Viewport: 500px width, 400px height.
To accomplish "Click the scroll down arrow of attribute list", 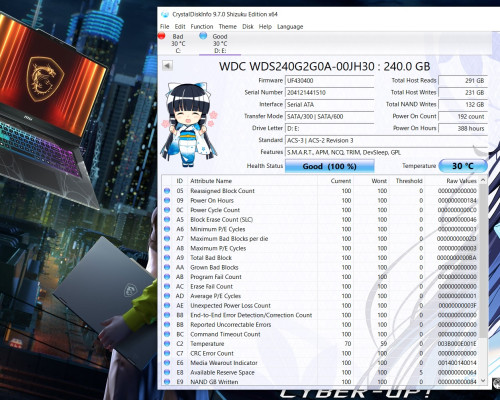I will 483,380.
